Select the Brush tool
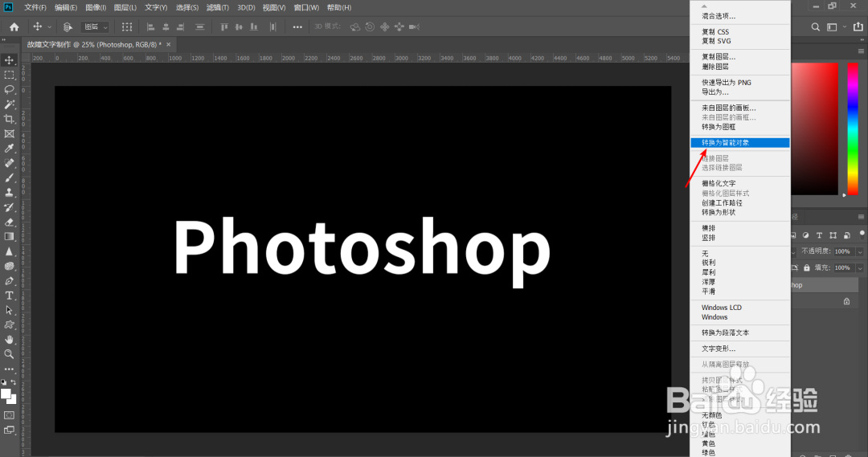The image size is (868, 457). coord(10,178)
